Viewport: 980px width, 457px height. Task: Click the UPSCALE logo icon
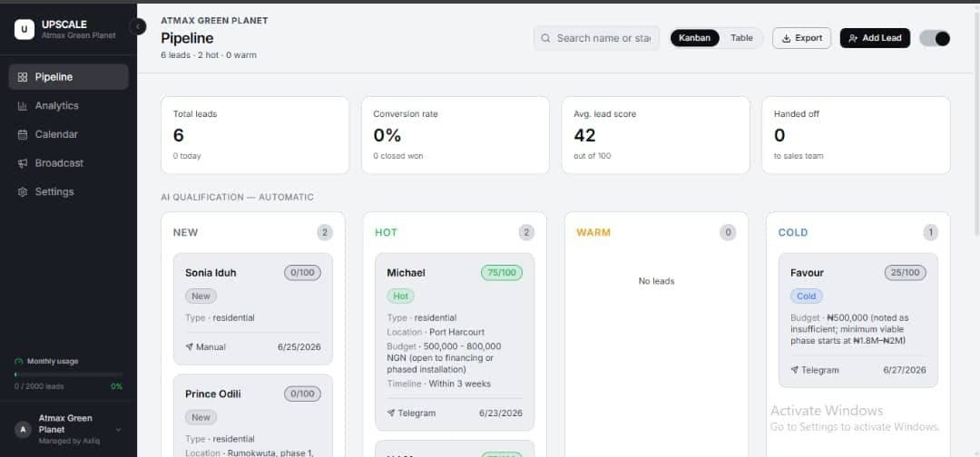click(x=24, y=29)
